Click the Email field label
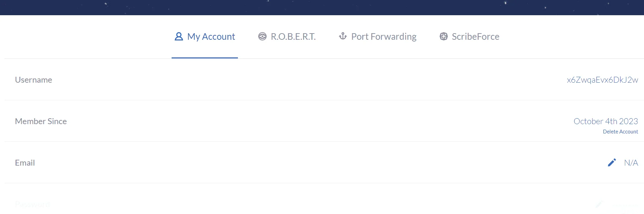The height and width of the screenshot is (214, 644). pyautogui.click(x=25, y=163)
